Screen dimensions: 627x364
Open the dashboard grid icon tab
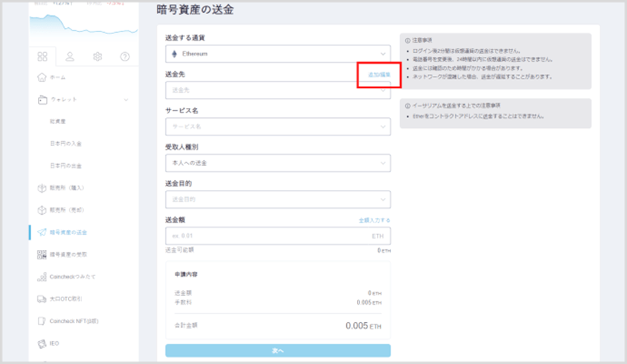pyautogui.click(x=43, y=57)
